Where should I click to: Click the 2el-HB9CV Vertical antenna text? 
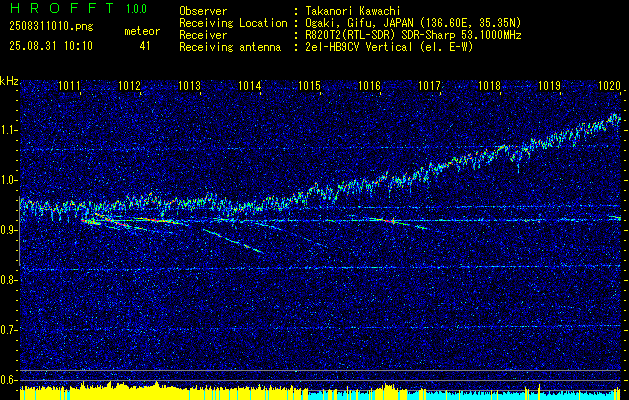(389, 47)
